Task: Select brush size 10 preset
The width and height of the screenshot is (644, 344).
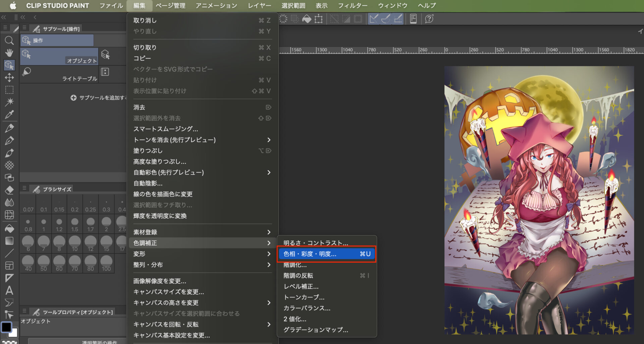Action: (x=74, y=244)
